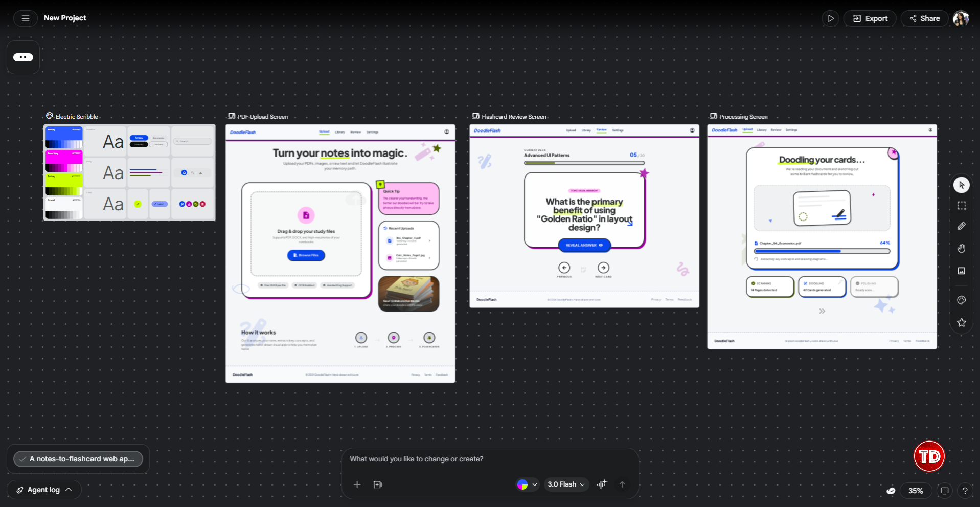This screenshot has width=980, height=507.
Task: Switch to the hand pan tool
Action: click(962, 249)
